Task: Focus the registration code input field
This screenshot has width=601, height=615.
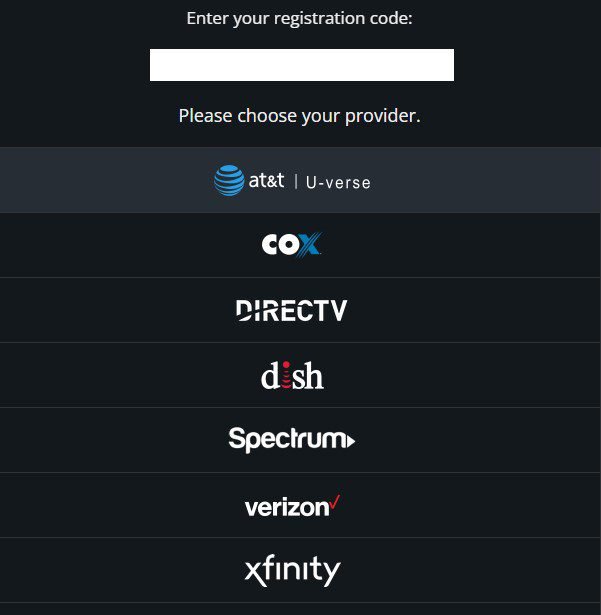Action: 301,65
